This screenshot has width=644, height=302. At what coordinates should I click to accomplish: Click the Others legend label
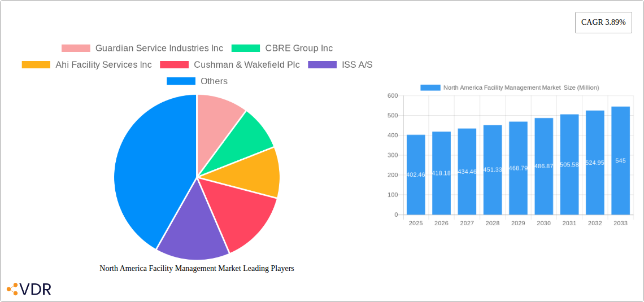tap(214, 81)
